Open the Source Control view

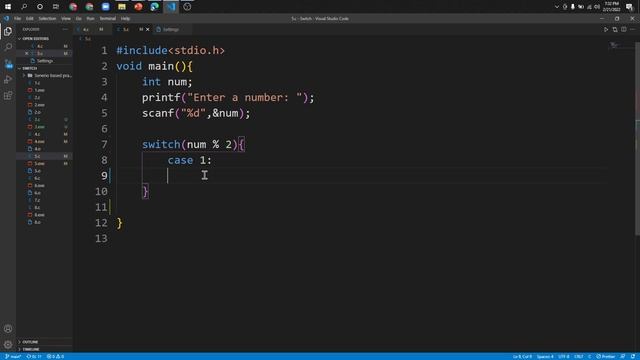click(x=8, y=63)
